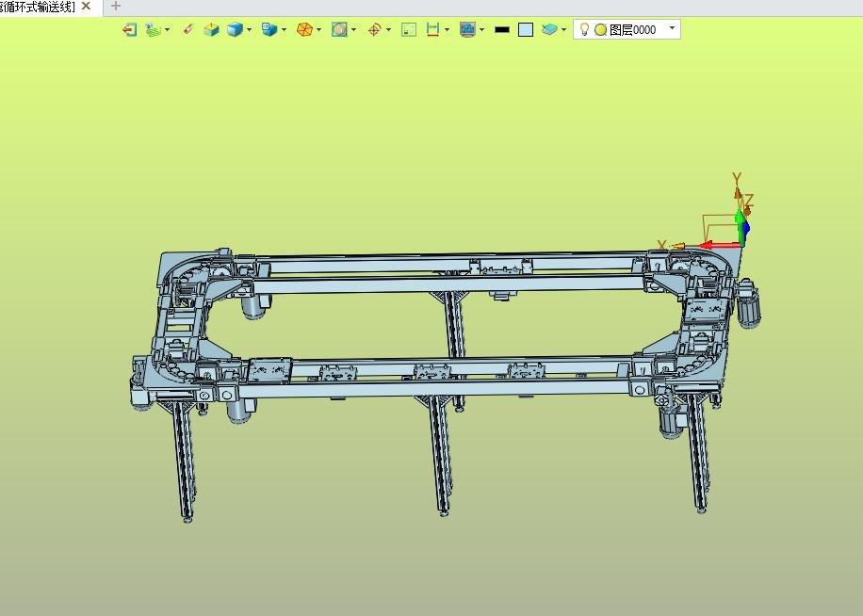Expand the shaded cube display dropdown arrow
The image size is (863, 616).
[x=250, y=30]
